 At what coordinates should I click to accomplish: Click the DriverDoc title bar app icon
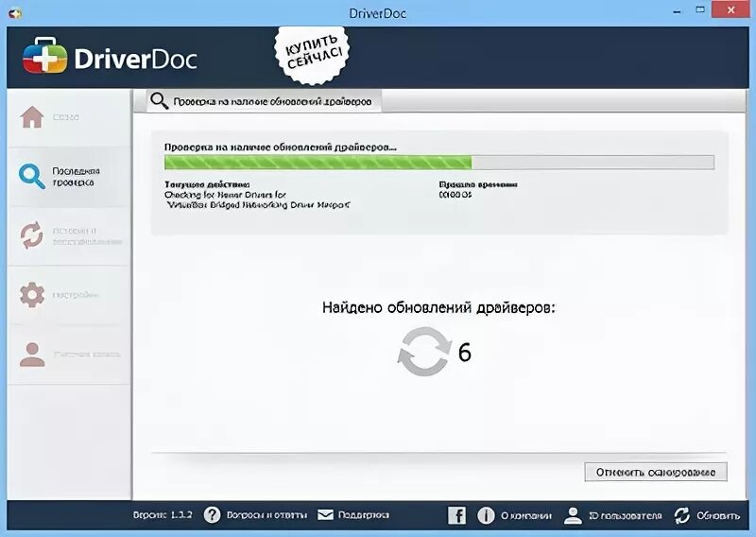(x=15, y=12)
